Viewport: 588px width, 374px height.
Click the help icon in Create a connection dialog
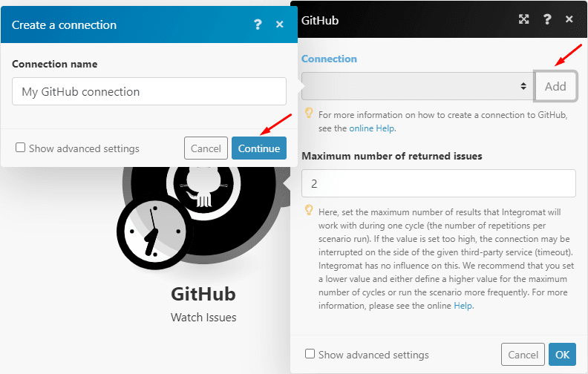pos(258,24)
